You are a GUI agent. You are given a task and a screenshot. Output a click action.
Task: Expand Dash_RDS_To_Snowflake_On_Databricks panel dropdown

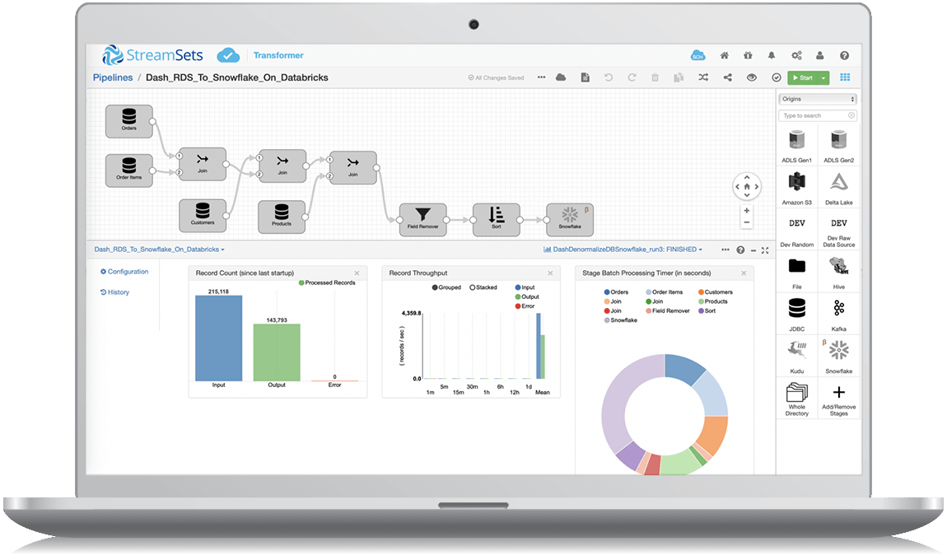[159, 250]
